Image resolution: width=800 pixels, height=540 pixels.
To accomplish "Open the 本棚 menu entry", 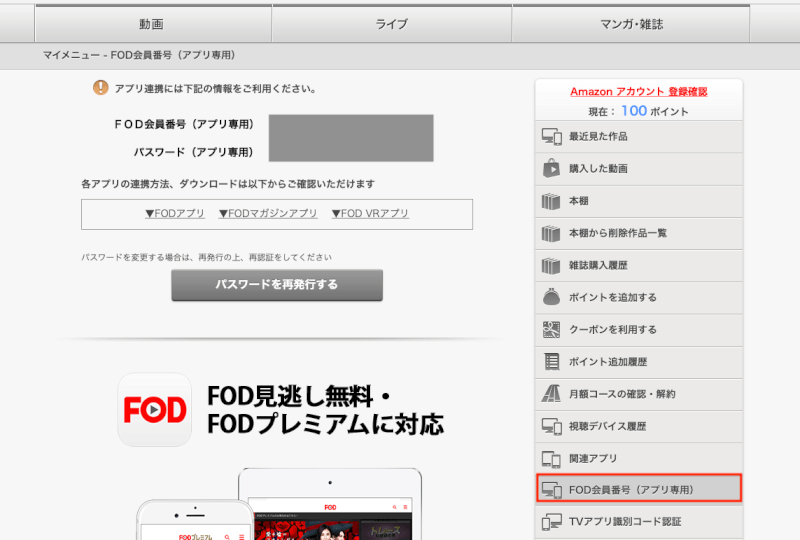I will pos(639,201).
